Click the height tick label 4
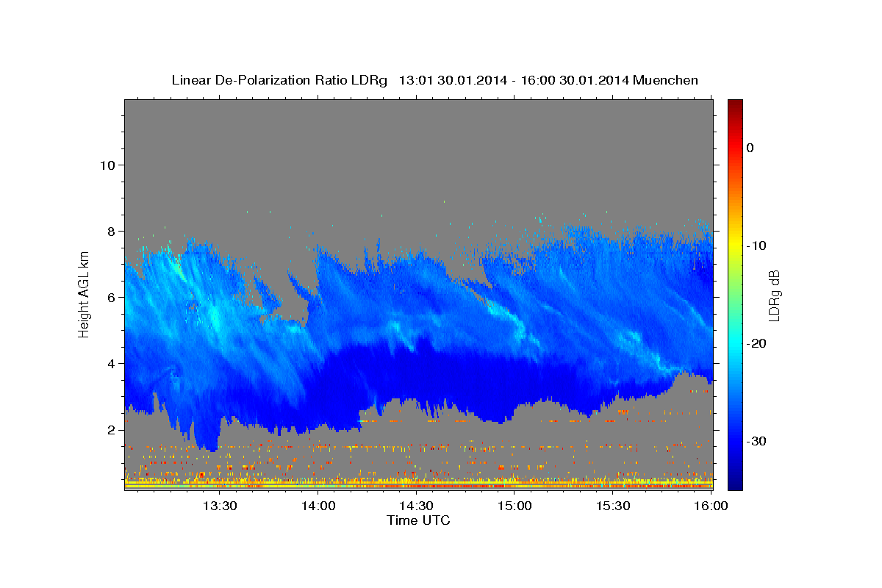 (111, 363)
